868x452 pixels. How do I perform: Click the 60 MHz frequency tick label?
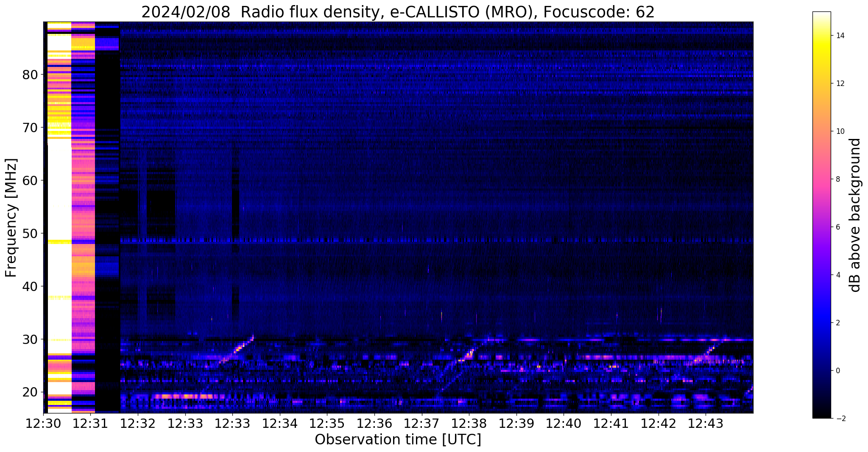coord(30,180)
